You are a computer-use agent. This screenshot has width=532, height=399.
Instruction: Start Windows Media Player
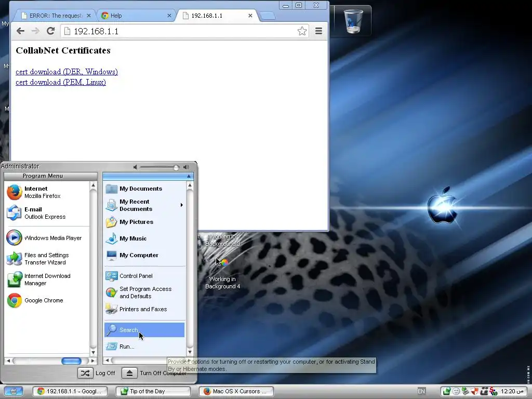(47, 238)
